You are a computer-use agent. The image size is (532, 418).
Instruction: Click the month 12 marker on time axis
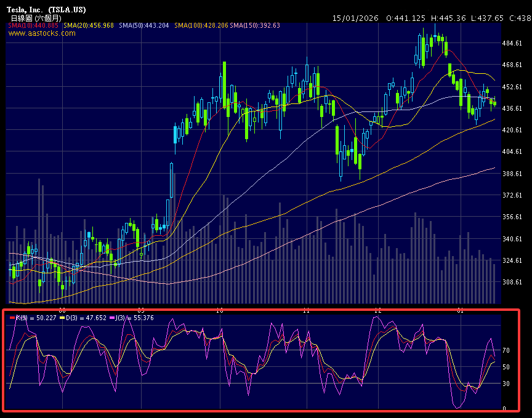[377, 310]
